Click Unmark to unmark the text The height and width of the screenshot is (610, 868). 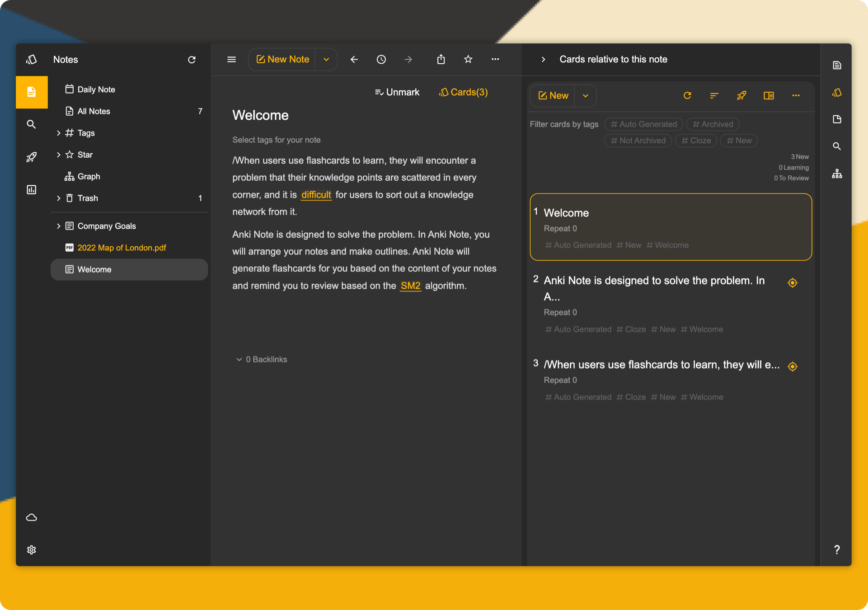(x=397, y=92)
